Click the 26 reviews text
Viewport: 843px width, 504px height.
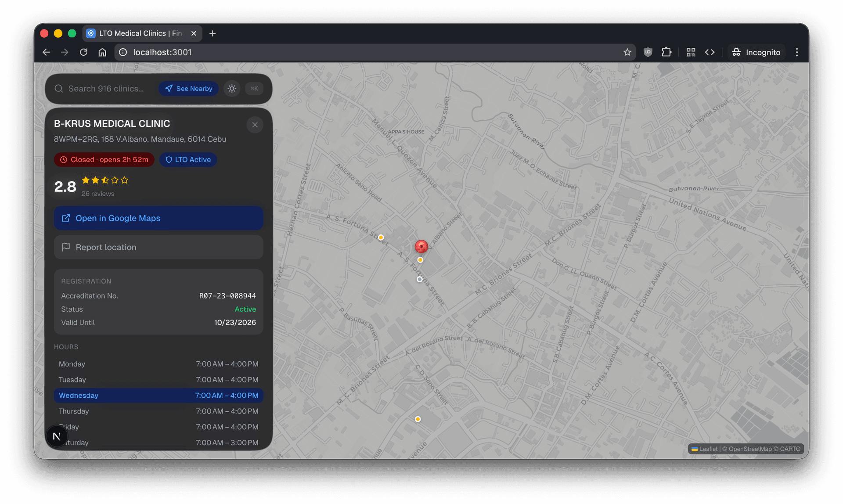tap(97, 194)
